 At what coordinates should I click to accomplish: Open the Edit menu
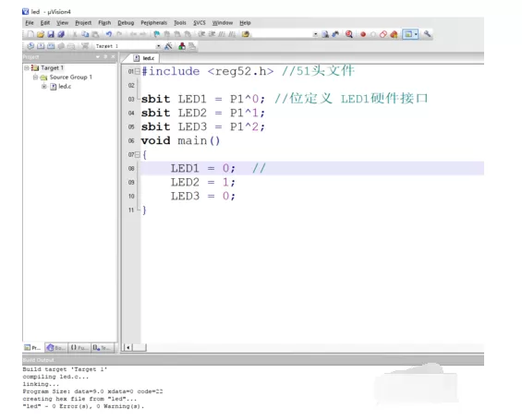point(45,22)
